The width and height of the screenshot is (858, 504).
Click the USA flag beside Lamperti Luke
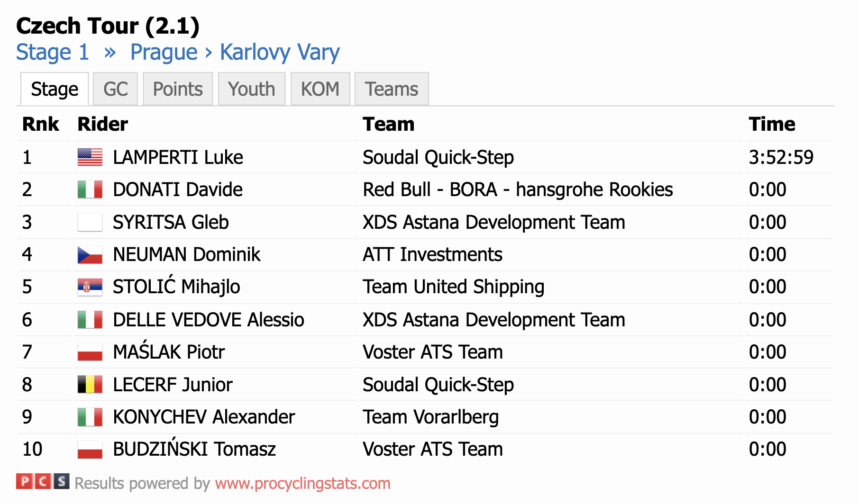(90, 157)
